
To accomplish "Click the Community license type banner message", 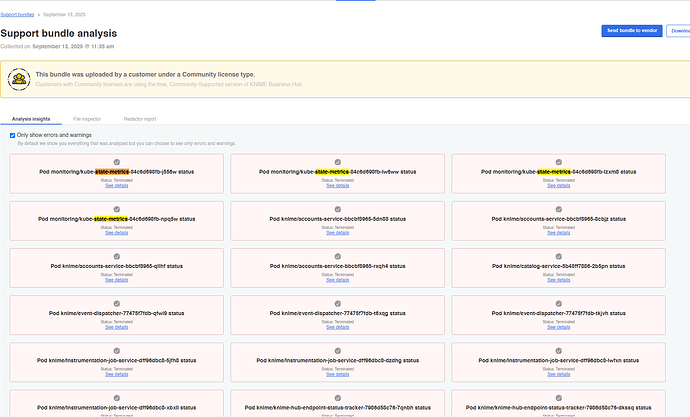I will click(x=145, y=74).
